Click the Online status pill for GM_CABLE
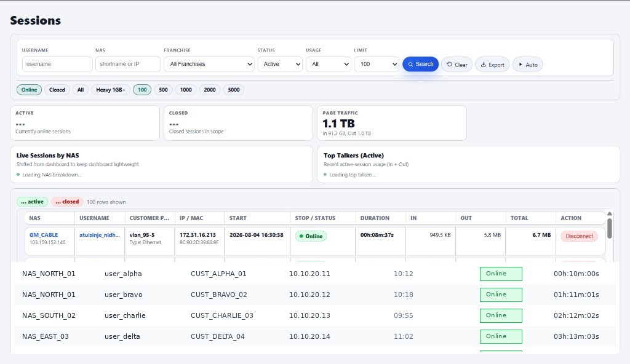The image size is (630, 364). (x=311, y=236)
